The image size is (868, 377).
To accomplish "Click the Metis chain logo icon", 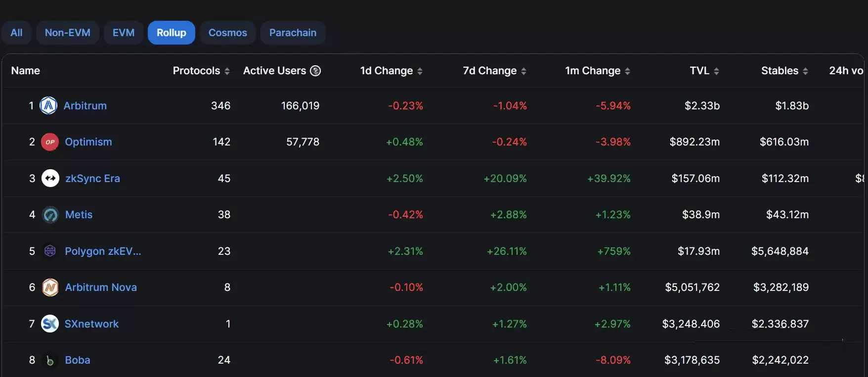I will (50, 215).
